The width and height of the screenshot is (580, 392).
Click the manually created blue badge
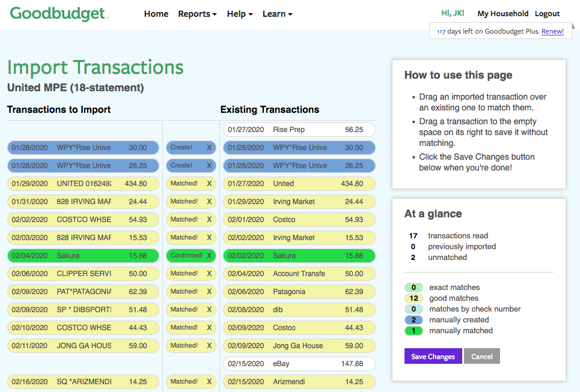tap(414, 319)
